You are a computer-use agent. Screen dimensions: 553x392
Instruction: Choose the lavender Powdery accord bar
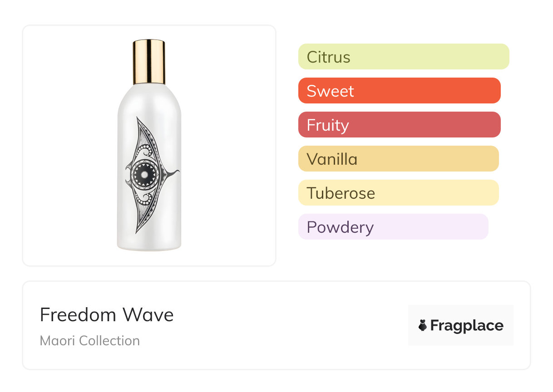click(x=393, y=227)
